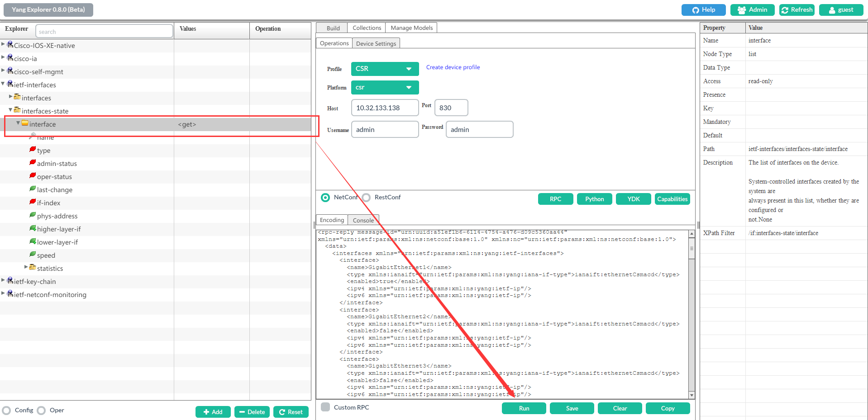Click the green leaf icon next to speed

[32, 255]
